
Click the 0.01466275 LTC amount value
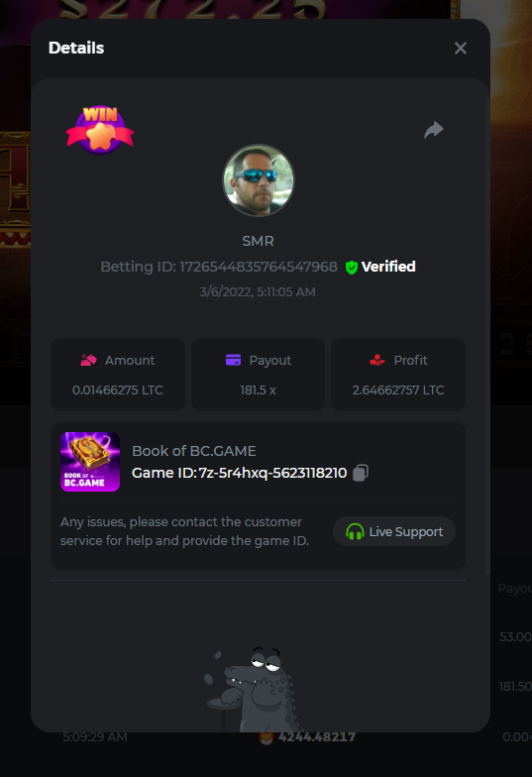(118, 390)
